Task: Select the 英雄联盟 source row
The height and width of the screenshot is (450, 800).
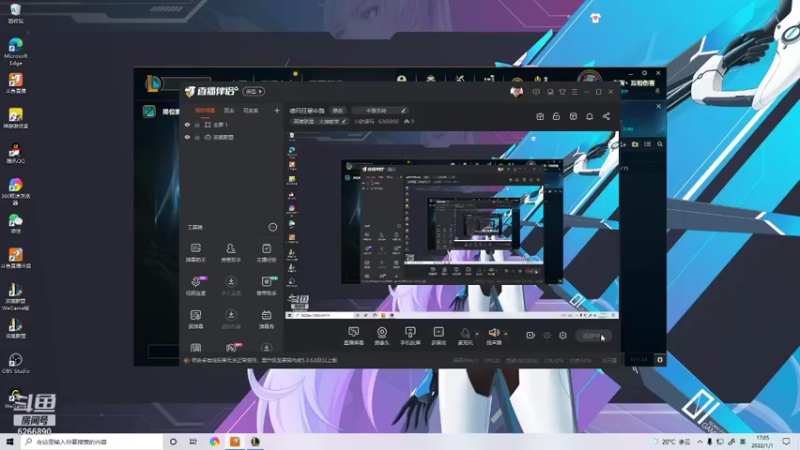Action: coord(232,137)
